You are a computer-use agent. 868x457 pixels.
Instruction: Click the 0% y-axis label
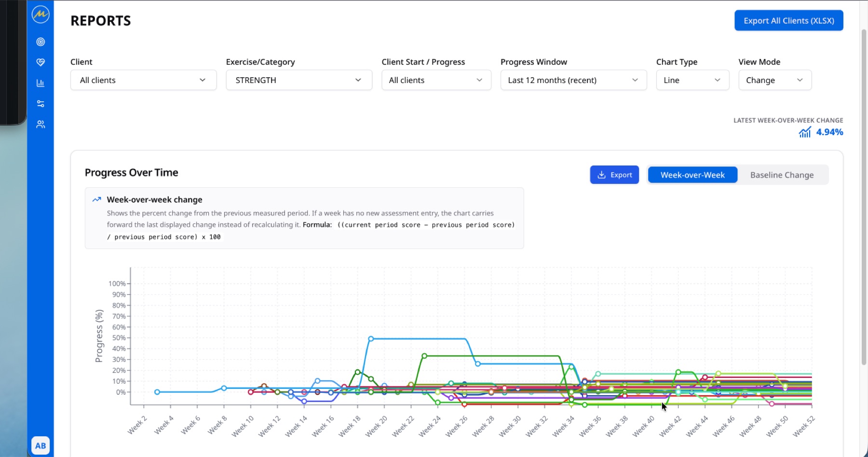121,392
